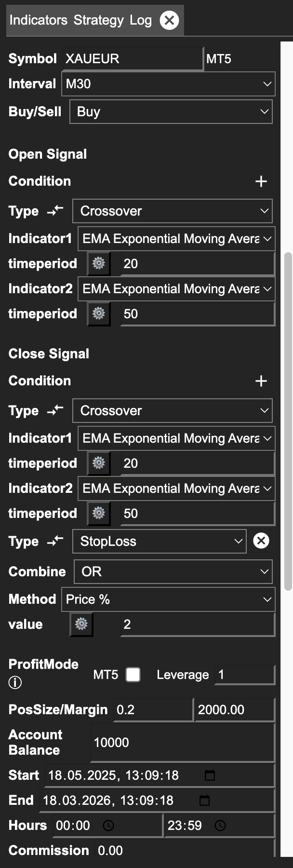
Task: Open clock picker for trading Hours start
Action: [x=109, y=826]
